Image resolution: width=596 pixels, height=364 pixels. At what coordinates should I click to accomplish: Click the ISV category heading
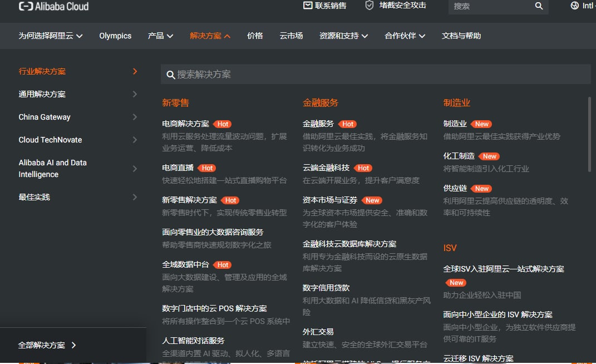click(450, 248)
